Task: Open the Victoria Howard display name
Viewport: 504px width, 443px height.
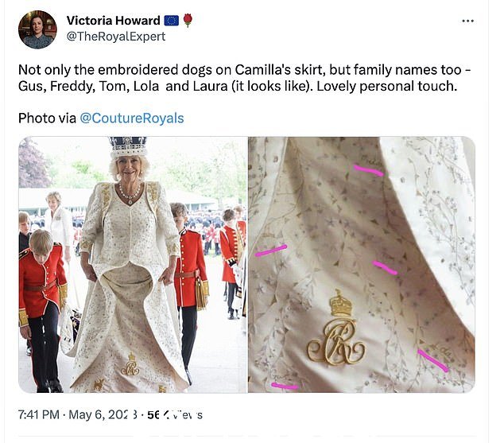Action: pyautogui.click(x=113, y=21)
